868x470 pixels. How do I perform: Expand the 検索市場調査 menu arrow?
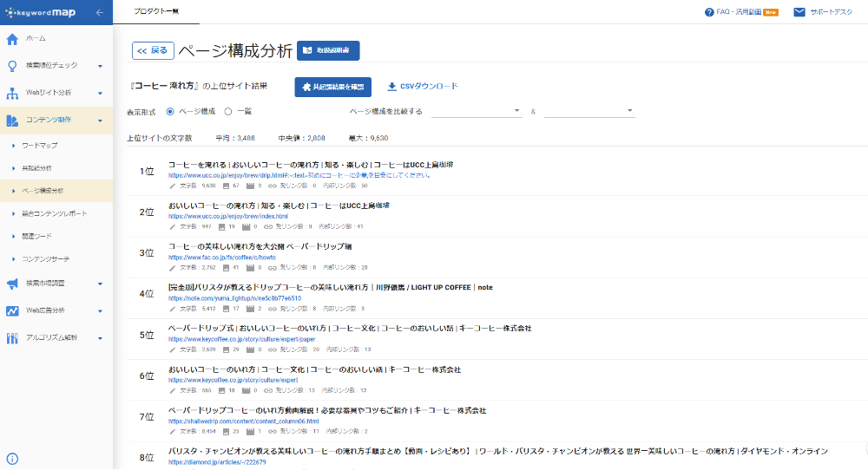click(x=100, y=284)
